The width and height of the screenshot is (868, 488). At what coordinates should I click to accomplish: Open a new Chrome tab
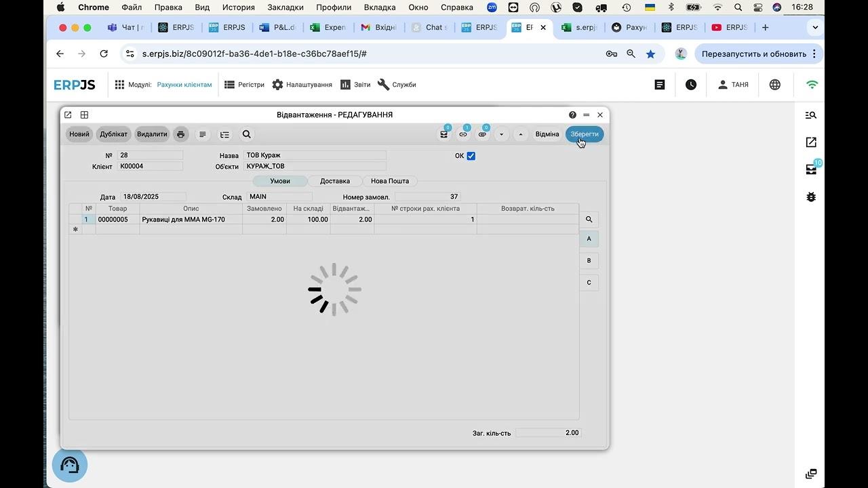point(765,28)
